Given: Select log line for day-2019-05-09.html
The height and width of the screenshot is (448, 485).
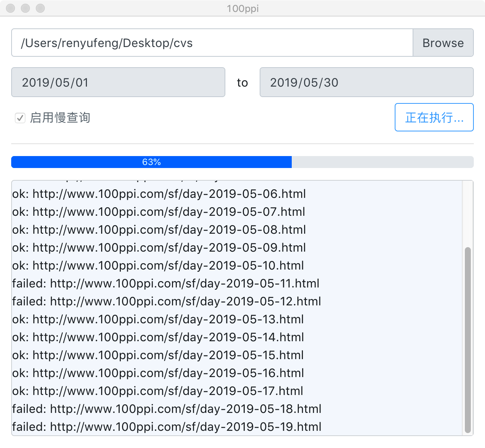Looking at the screenshot, I should click(159, 248).
